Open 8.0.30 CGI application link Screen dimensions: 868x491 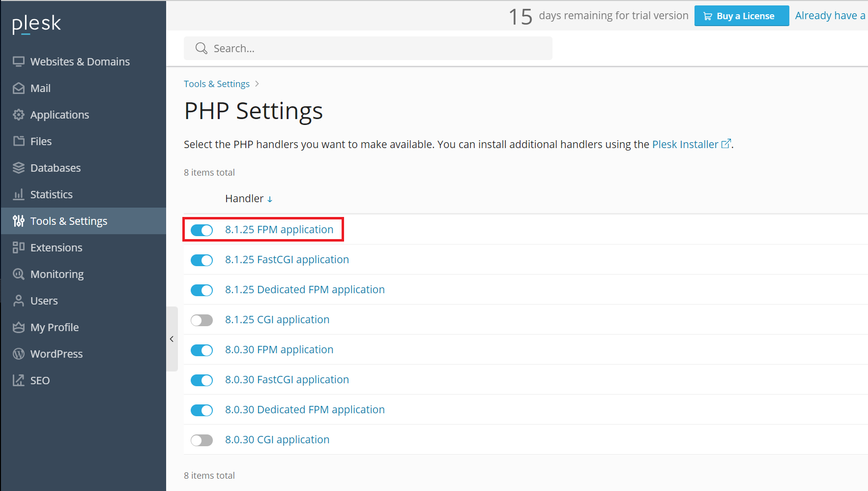(x=277, y=440)
